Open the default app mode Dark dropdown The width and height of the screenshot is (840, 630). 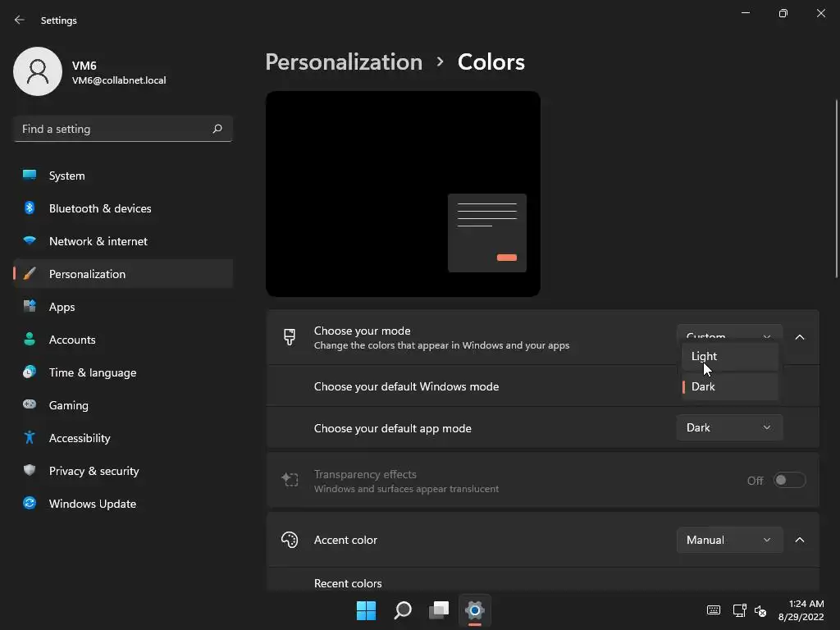click(729, 427)
